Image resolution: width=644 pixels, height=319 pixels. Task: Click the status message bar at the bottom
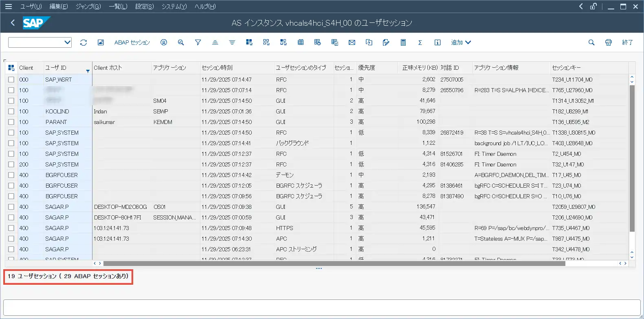[x=322, y=308]
